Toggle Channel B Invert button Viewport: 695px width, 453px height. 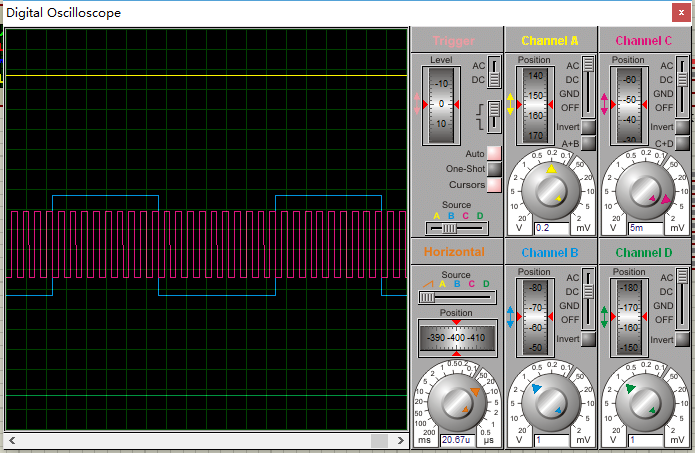tap(588, 339)
